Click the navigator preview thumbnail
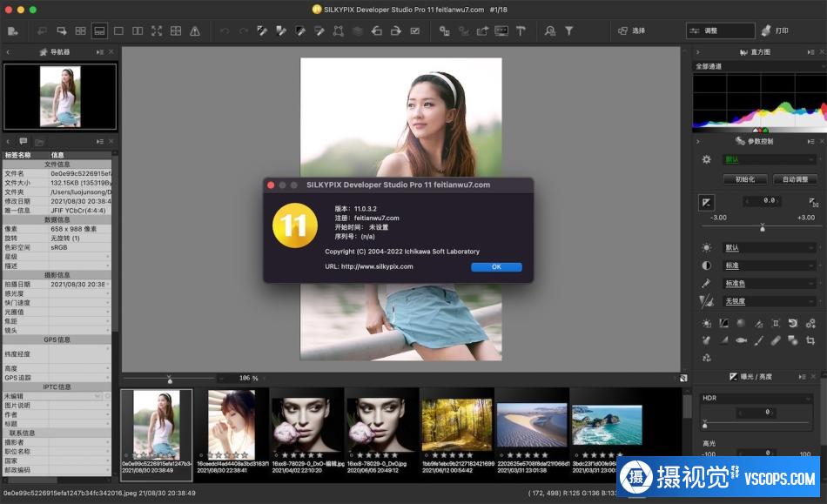 click(60, 97)
